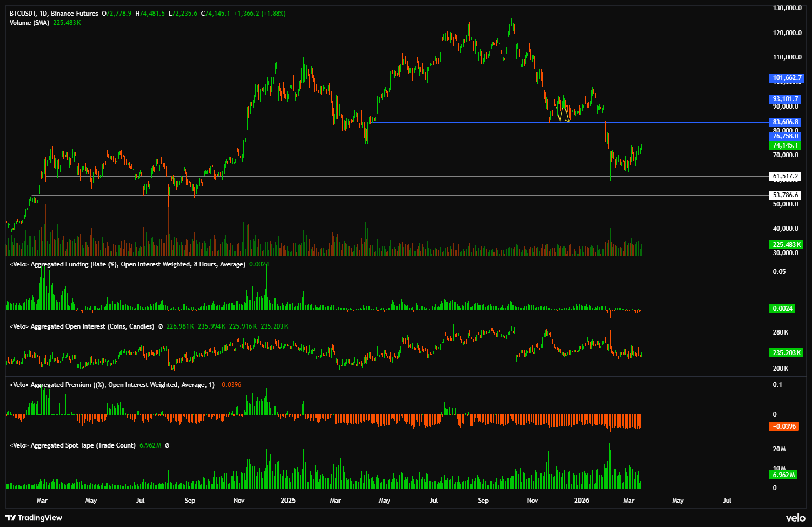Click the Aggregated Open Interest indicator legend
The width and height of the screenshot is (812, 527).
[x=82, y=326]
